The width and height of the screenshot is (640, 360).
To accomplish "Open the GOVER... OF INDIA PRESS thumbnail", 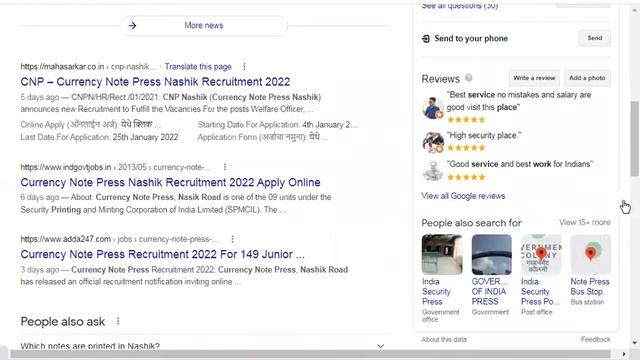I will tap(491, 254).
